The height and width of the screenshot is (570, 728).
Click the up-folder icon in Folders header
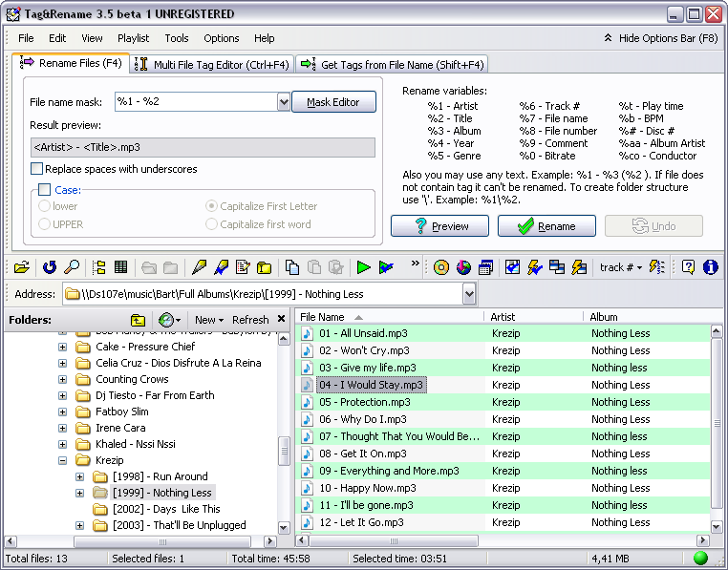[x=138, y=320]
